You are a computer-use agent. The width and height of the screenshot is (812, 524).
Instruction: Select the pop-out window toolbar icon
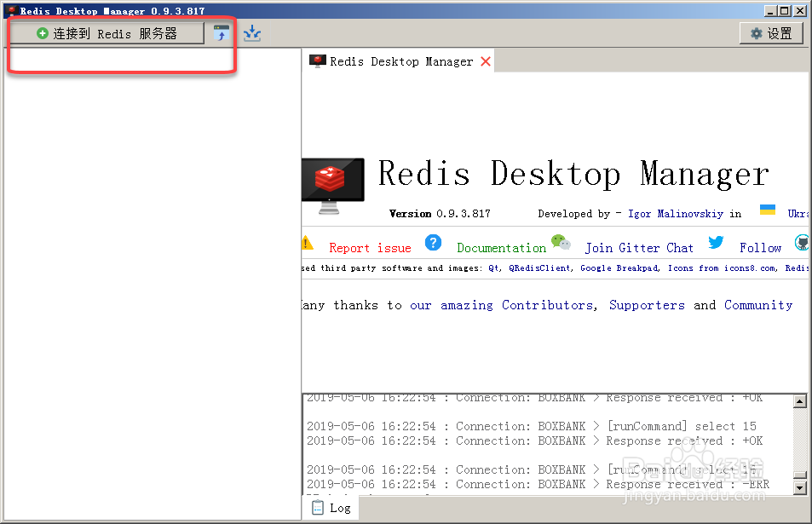(x=222, y=32)
